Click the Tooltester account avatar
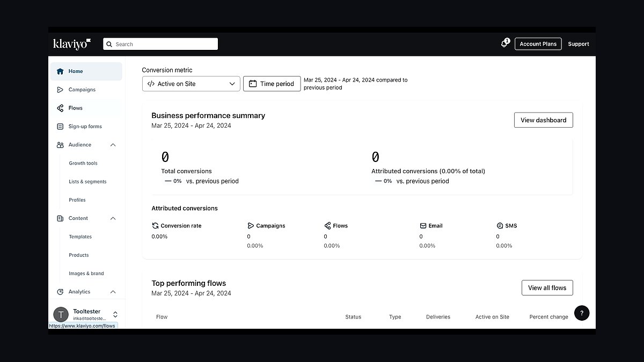 coord(61,314)
